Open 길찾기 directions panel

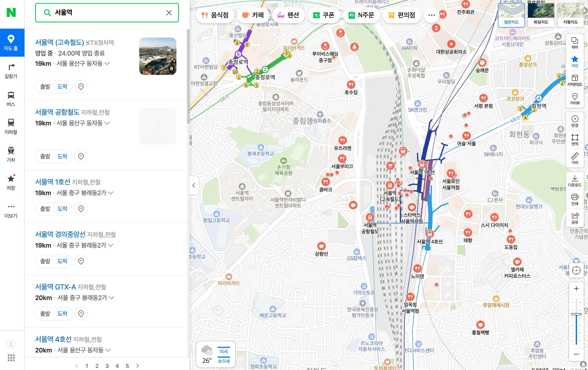click(x=11, y=71)
